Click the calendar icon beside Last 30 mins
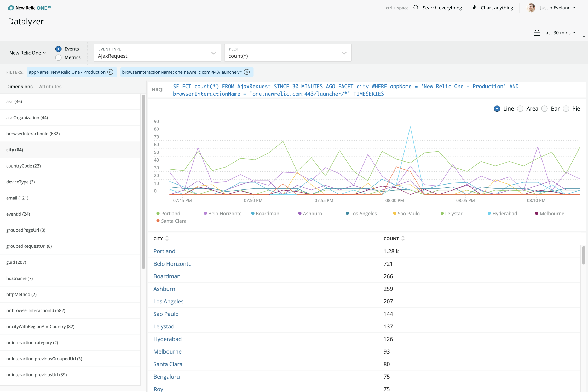This screenshot has width=588, height=392. pos(537,33)
